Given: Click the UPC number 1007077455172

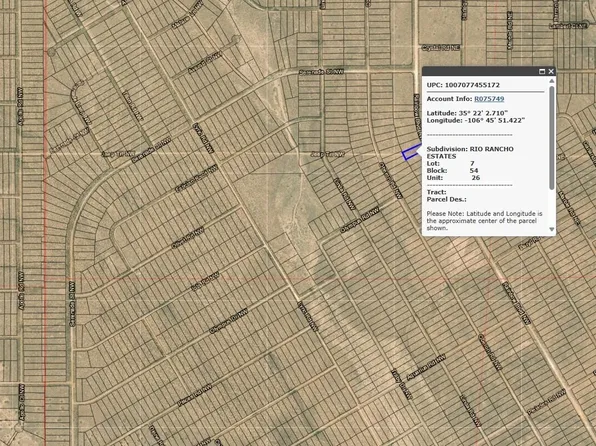Looking at the screenshot, I should point(472,85).
